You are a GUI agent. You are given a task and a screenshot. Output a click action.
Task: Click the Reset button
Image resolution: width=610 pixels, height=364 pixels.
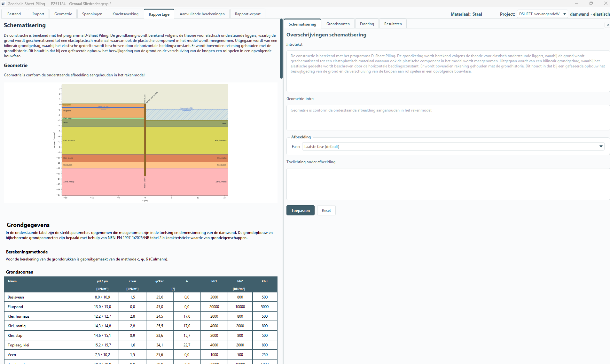click(326, 210)
